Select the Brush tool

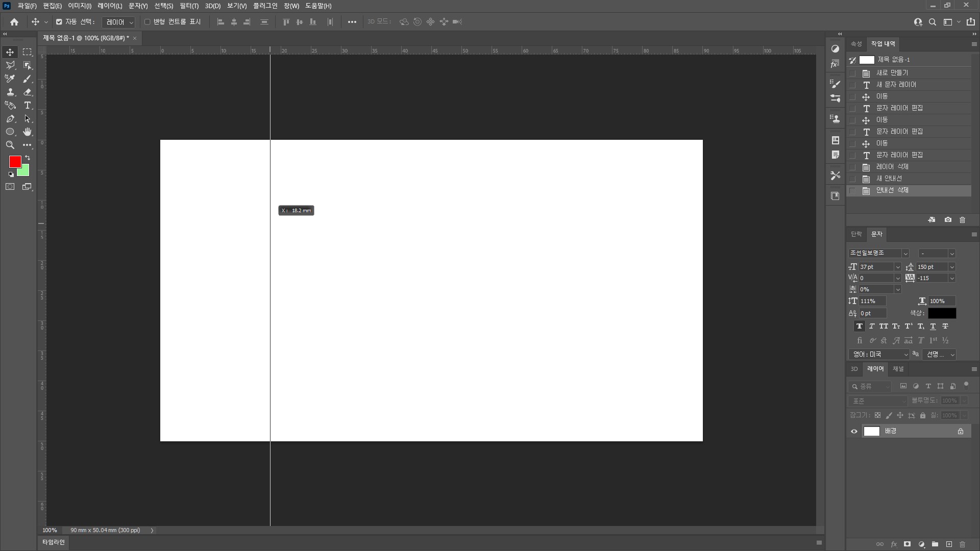point(28,79)
